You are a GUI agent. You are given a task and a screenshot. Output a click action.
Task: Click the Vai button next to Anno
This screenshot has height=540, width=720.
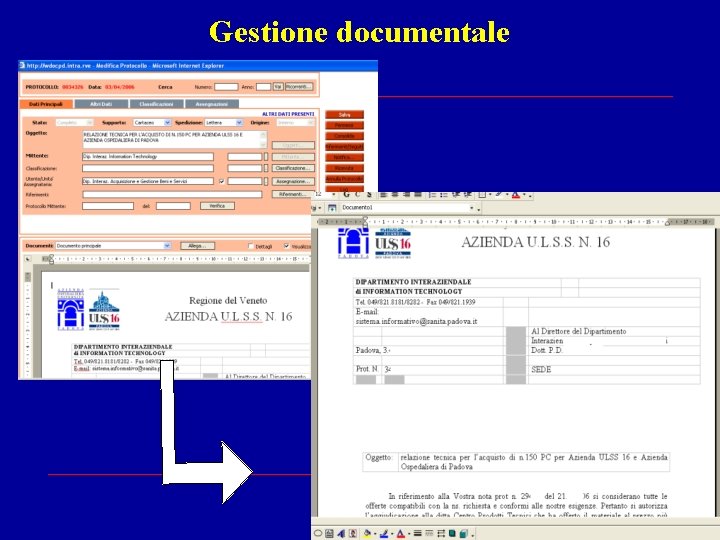278,86
